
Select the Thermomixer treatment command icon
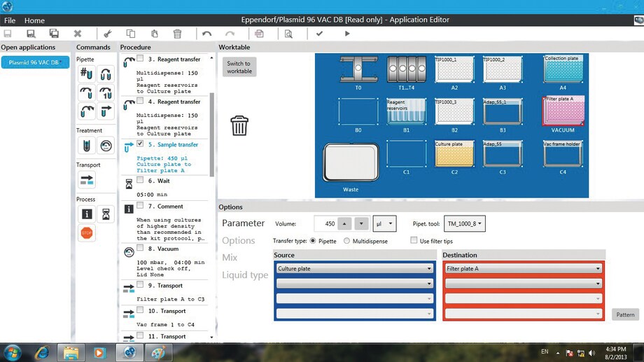[x=87, y=146]
